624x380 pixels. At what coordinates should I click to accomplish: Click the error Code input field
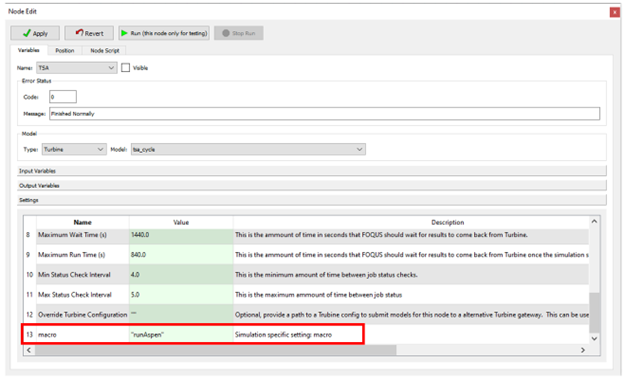tap(63, 97)
